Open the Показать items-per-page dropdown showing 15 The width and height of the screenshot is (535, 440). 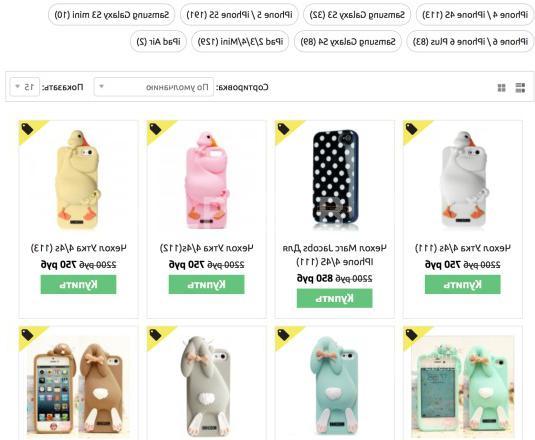[x=25, y=87]
